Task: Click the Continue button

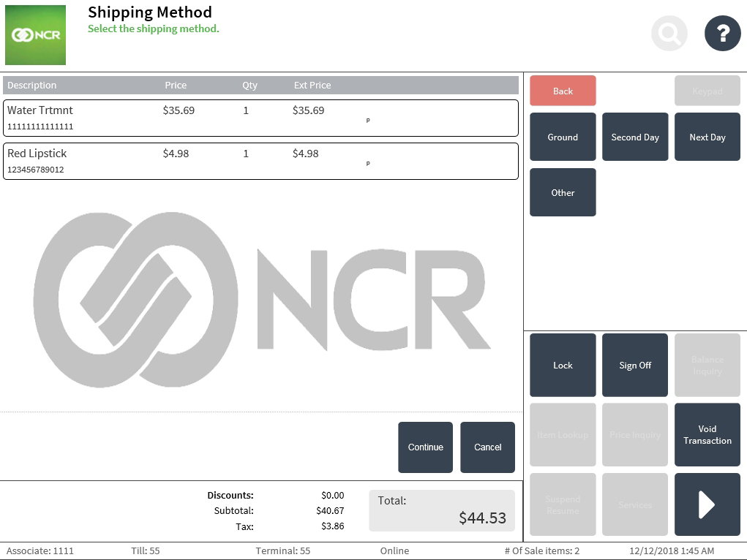Action: click(x=425, y=447)
